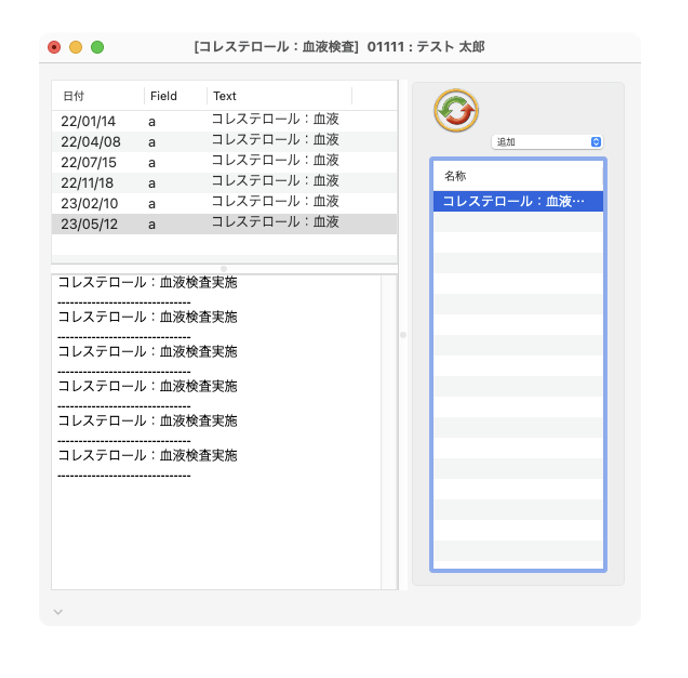This screenshot has height=678, width=688.
Task: Select コレステロール：血液 item in name list
Action: point(518,201)
